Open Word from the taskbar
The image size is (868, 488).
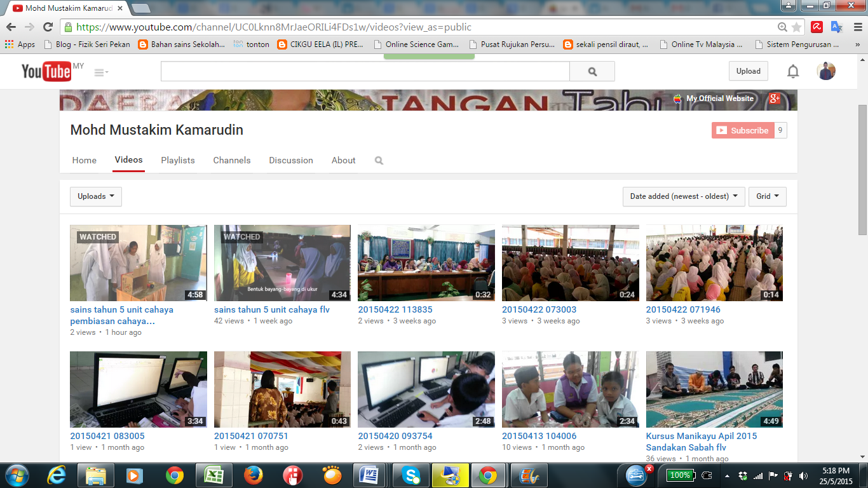tap(371, 475)
